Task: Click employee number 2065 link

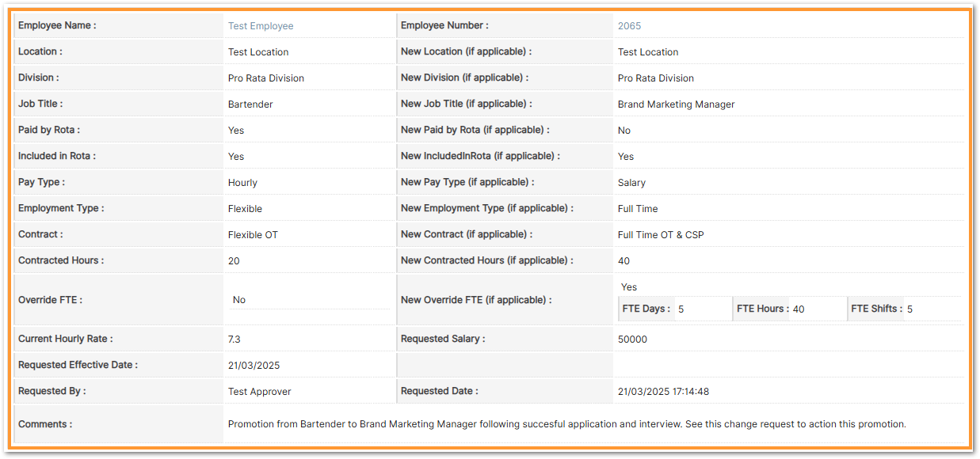Action: (x=629, y=26)
